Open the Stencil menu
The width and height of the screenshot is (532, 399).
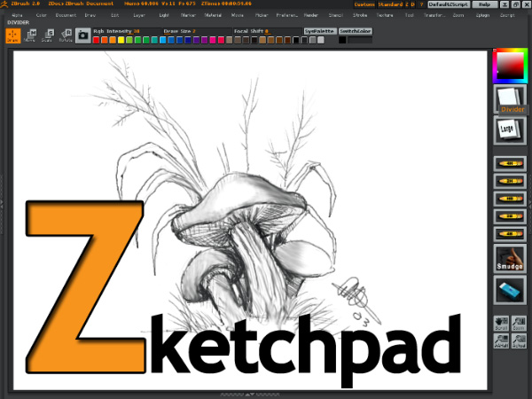click(335, 15)
